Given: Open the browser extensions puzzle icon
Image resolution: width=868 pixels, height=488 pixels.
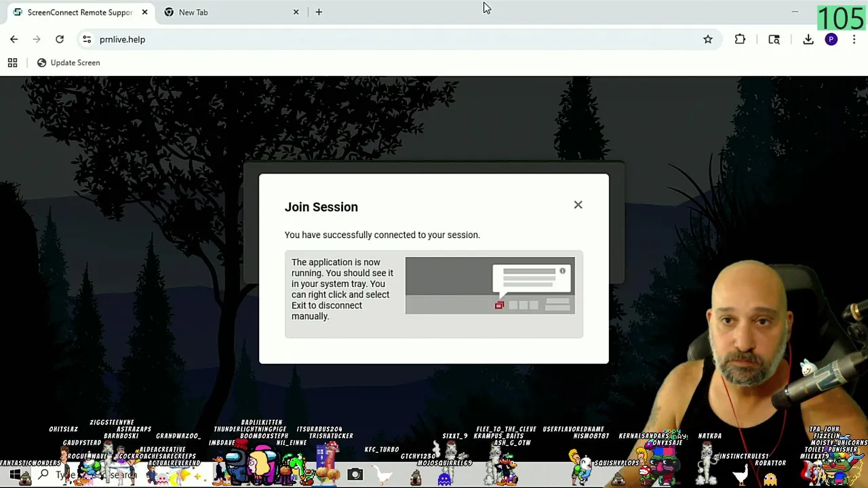Looking at the screenshot, I should [x=740, y=39].
